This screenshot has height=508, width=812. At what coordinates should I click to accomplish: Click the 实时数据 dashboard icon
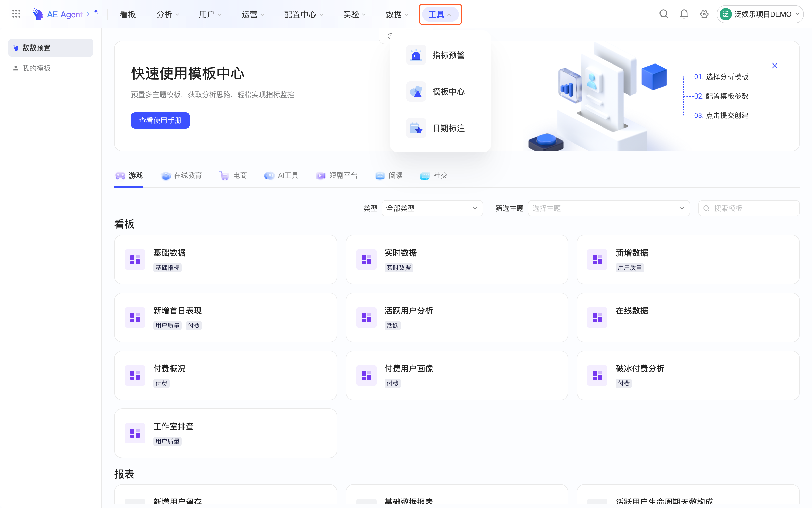[366, 259]
